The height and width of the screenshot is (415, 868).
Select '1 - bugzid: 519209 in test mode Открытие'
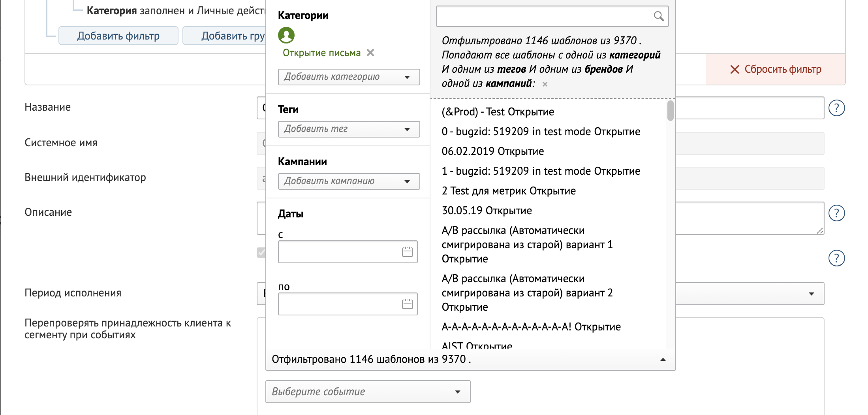pos(541,171)
